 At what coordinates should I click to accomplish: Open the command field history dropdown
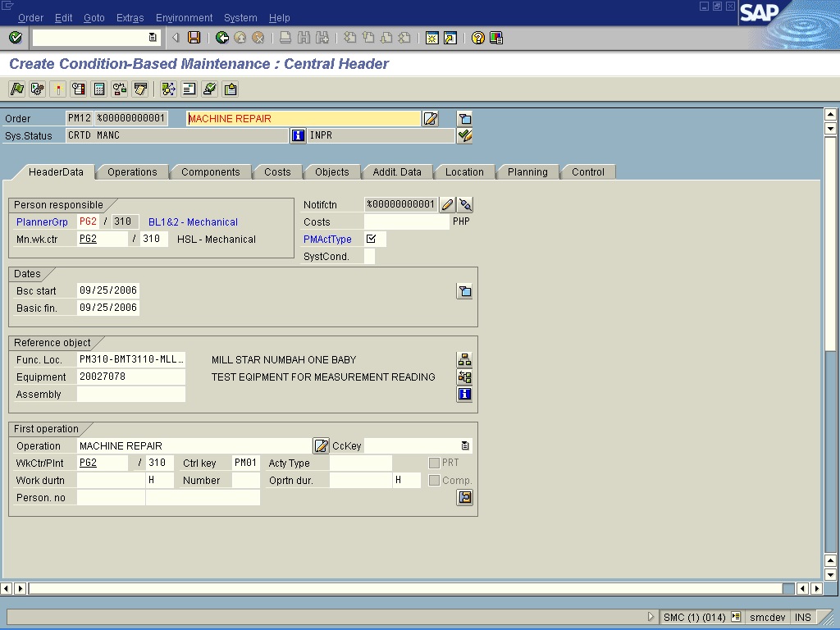point(153,38)
